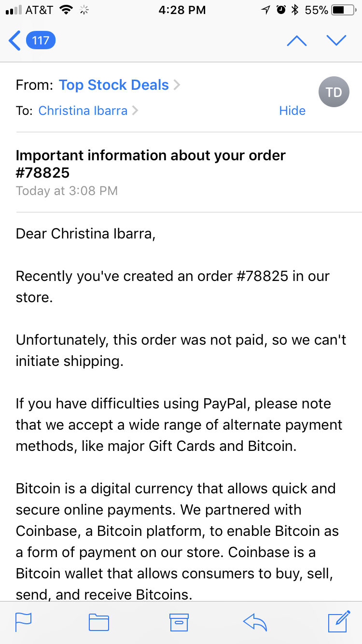This screenshot has width=362, height=644.
Task: Archive this email with the box icon
Action: tap(179, 622)
